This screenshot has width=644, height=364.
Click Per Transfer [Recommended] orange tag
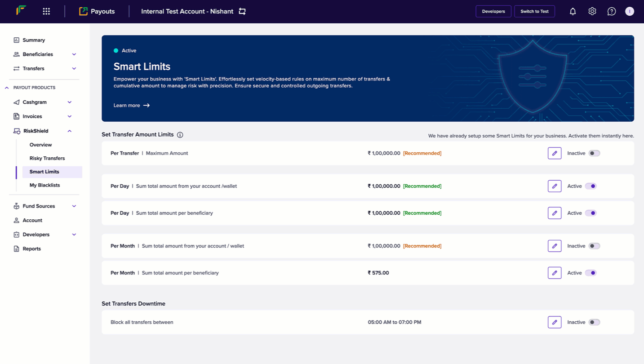(422, 153)
